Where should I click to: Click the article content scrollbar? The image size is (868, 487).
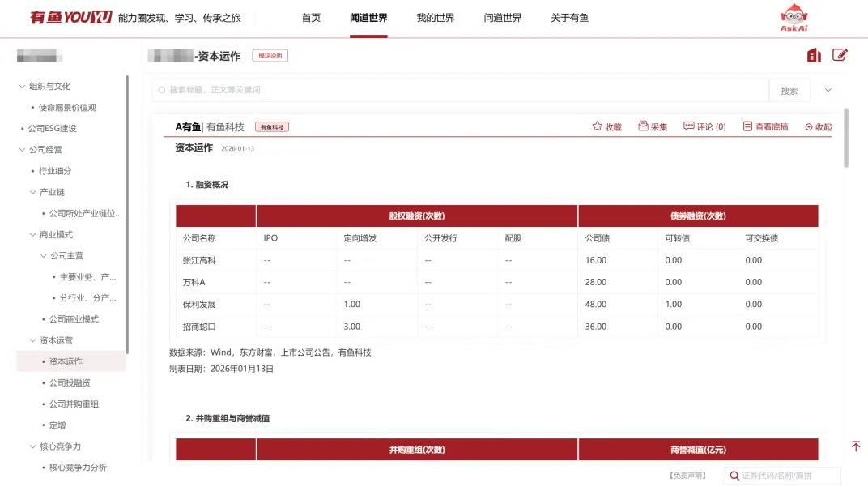click(x=846, y=138)
